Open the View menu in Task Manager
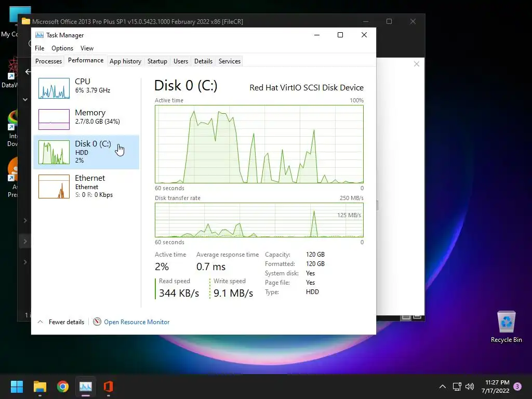The width and height of the screenshot is (532, 399). tap(87, 48)
